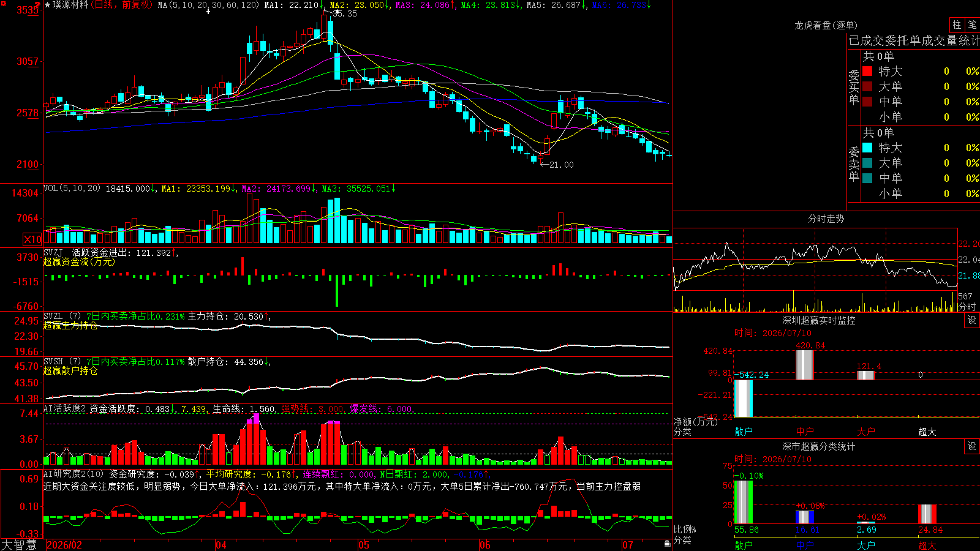Click the 04 month timeline marker

(x=221, y=545)
